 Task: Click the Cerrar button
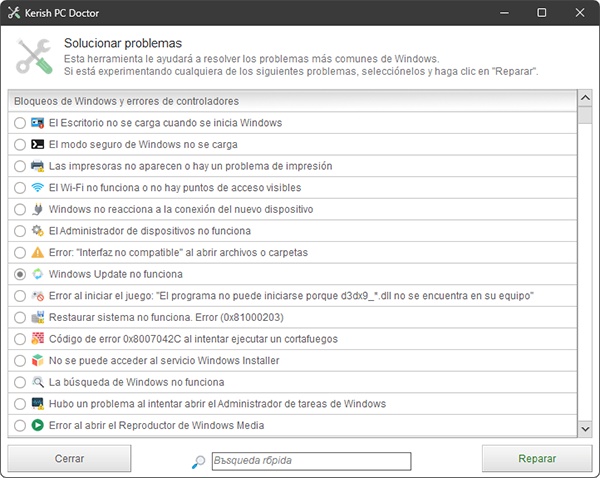(x=69, y=458)
